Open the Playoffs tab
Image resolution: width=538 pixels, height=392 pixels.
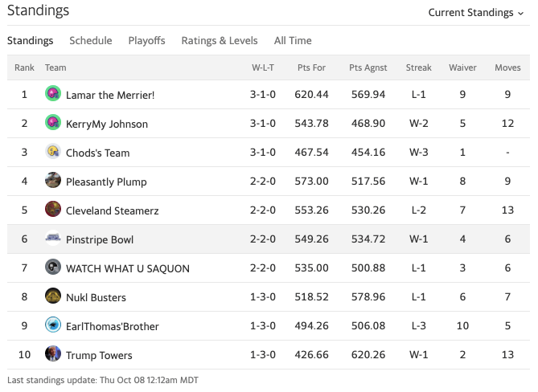[146, 40]
